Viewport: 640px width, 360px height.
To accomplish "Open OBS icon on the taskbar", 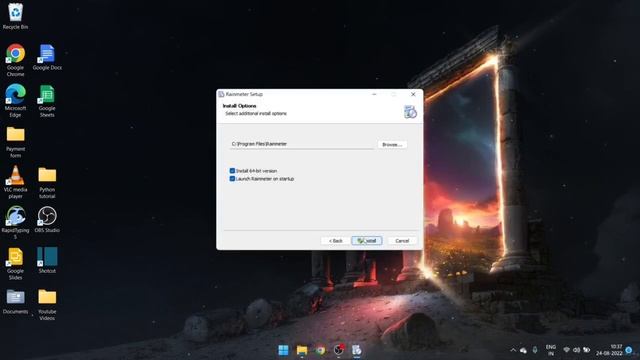I will coord(339,350).
